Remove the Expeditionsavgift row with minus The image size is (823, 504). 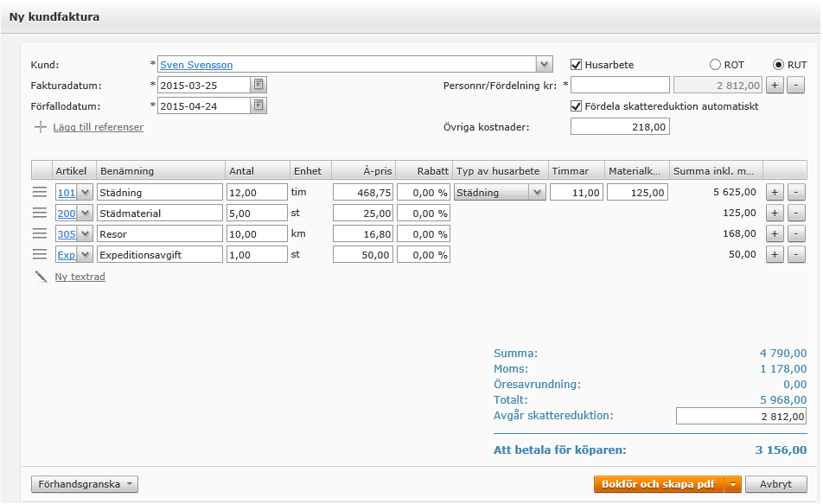[795, 254]
